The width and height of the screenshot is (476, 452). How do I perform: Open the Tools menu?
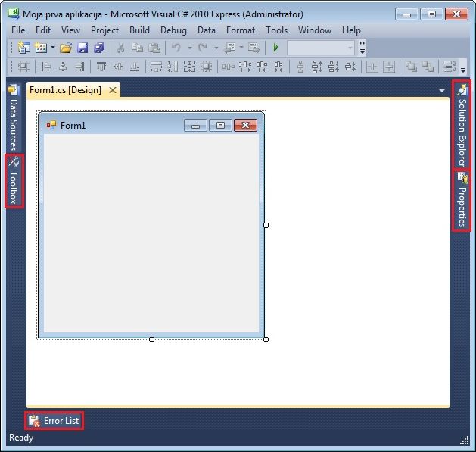[x=276, y=30]
